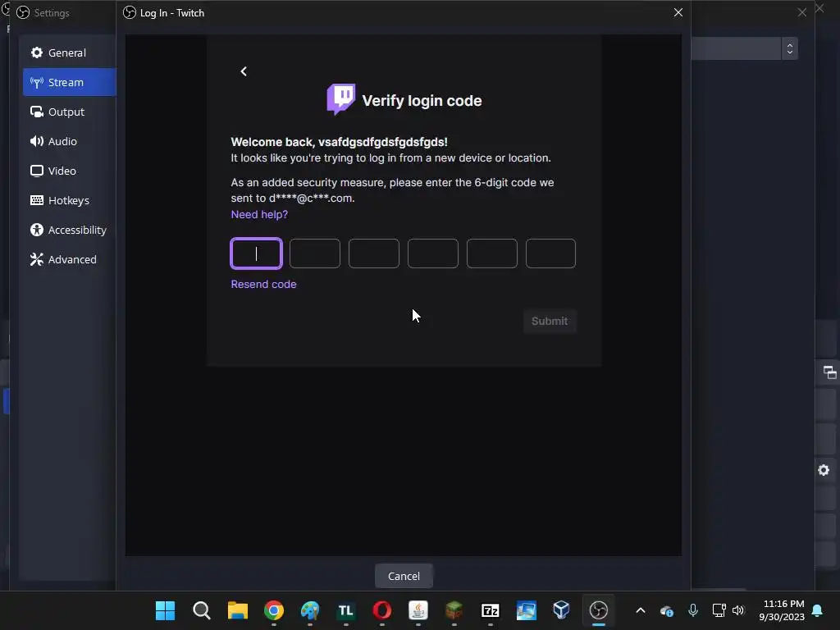Open Google Chrome from the taskbar

coord(274,610)
